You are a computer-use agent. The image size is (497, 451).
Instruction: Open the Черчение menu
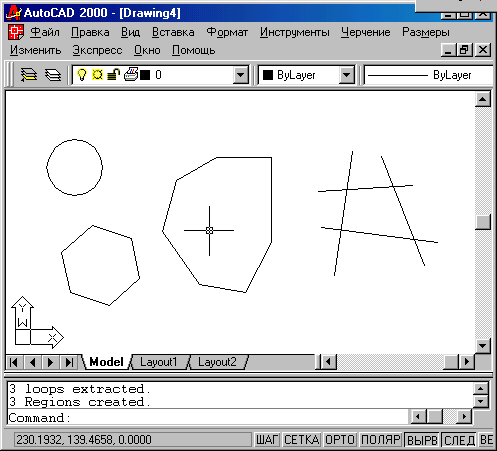point(365,32)
